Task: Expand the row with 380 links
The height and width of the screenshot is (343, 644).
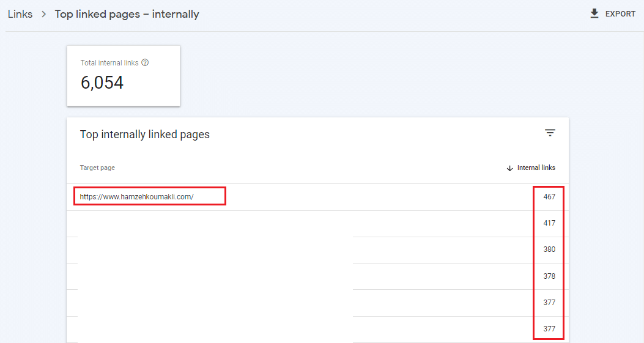Action: [549, 249]
